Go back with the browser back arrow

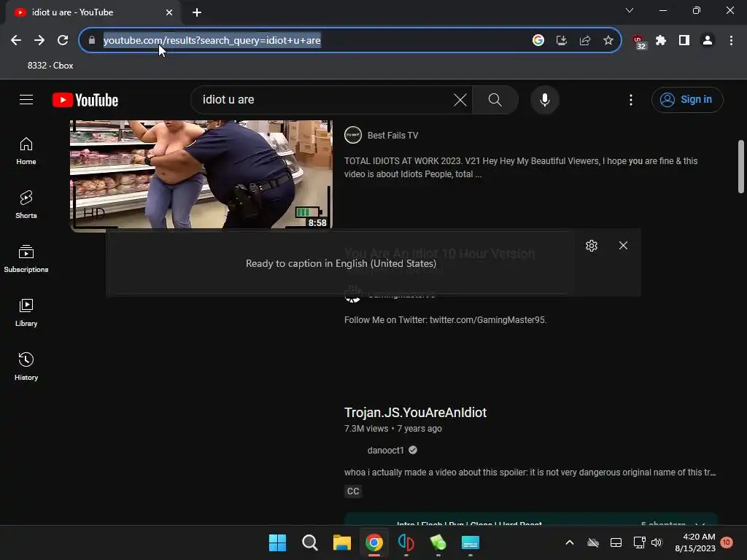[x=16, y=41]
